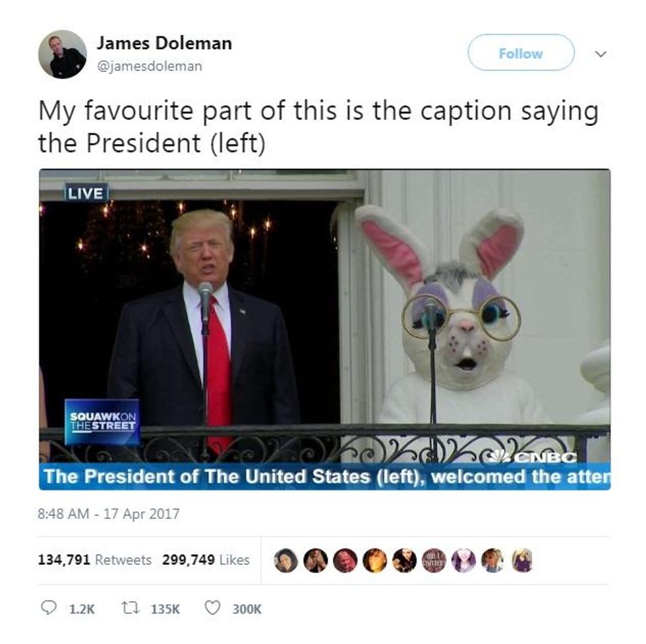Like the tweet with the heart icon
Screen dimensions: 646x644
tap(212, 608)
